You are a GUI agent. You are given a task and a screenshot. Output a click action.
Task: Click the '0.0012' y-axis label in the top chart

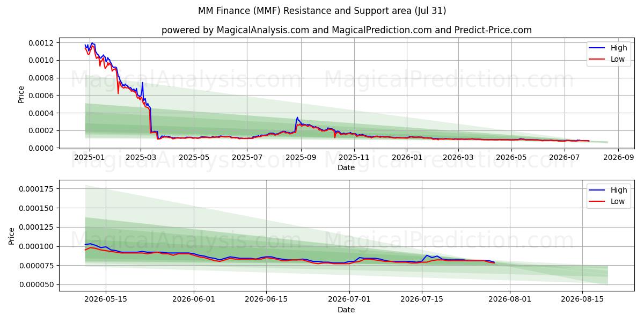(x=41, y=43)
